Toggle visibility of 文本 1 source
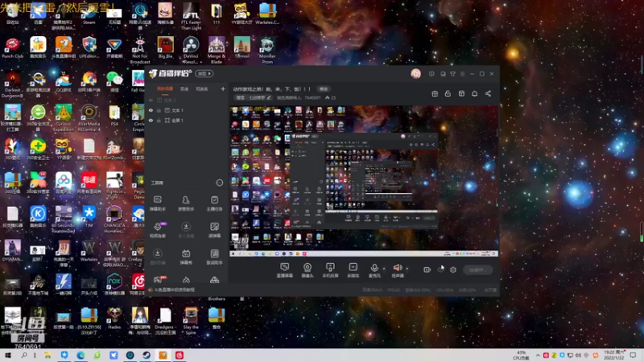This screenshot has height=362, width=644. [x=151, y=110]
